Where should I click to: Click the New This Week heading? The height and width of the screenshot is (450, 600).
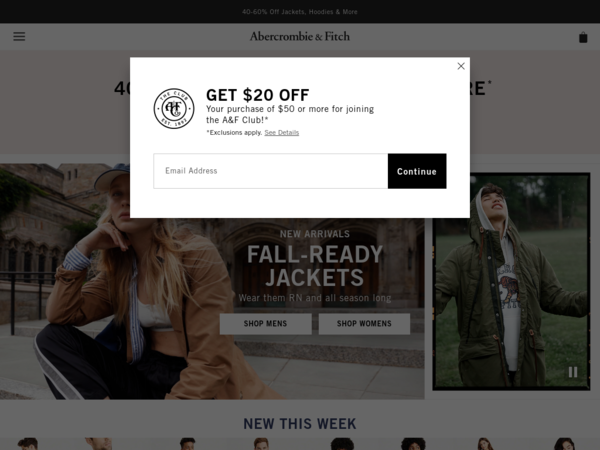pyautogui.click(x=300, y=424)
